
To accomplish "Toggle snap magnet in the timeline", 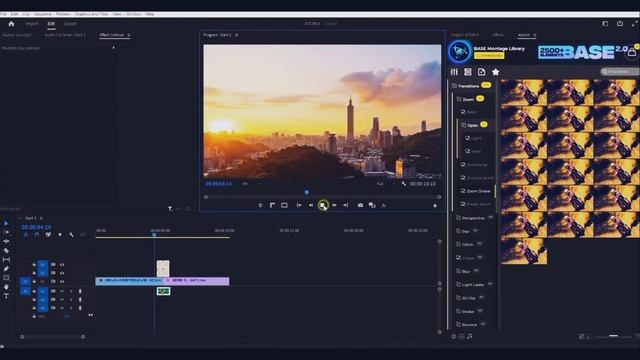I will coord(37,235).
